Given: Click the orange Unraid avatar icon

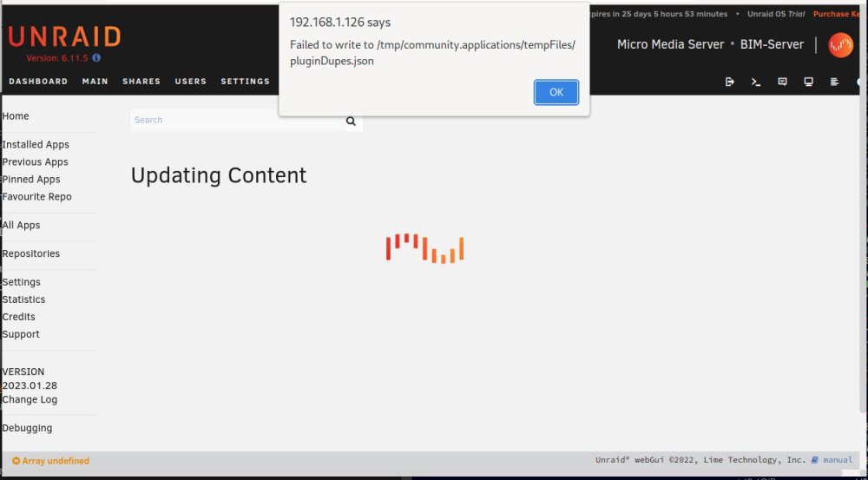Looking at the screenshot, I should (x=840, y=45).
